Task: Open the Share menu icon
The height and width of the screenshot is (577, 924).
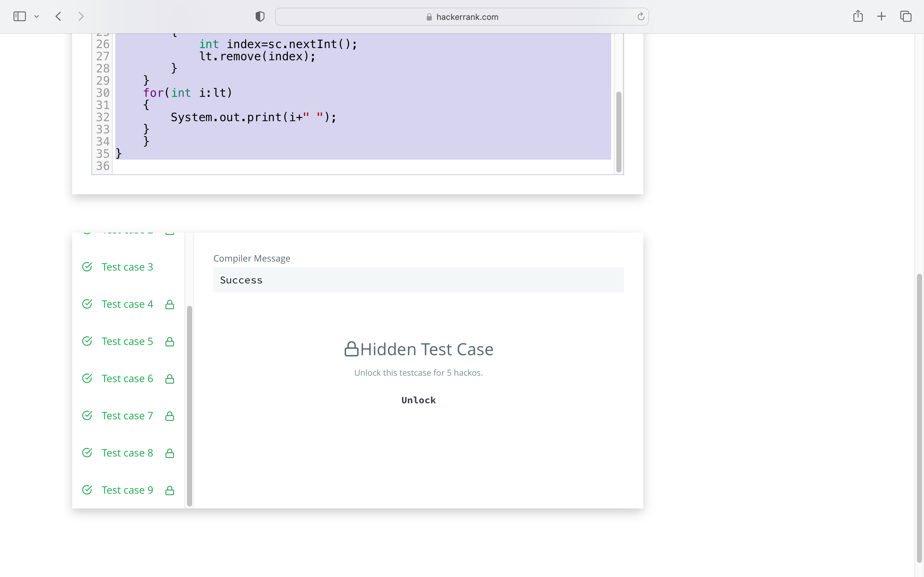Action: point(858,16)
